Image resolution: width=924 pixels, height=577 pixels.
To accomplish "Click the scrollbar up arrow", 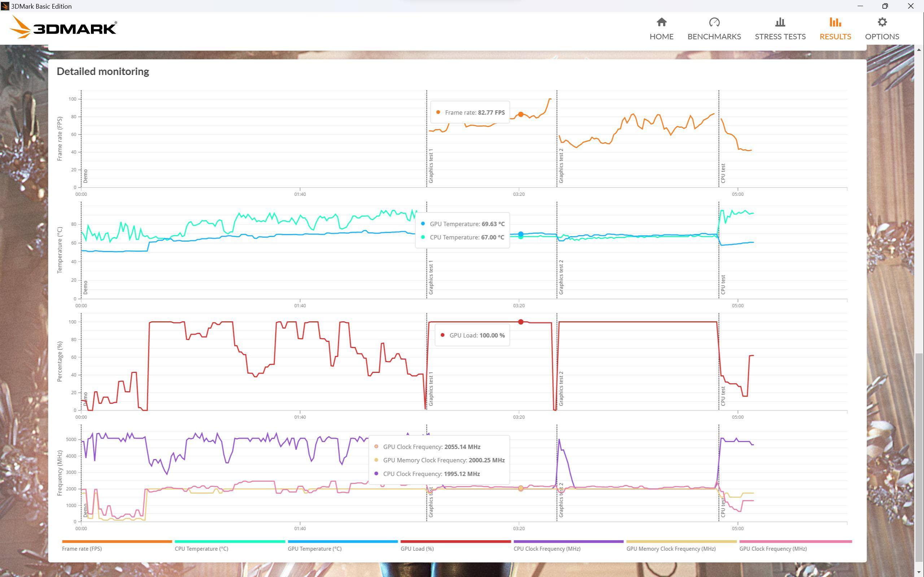I will (x=919, y=50).
